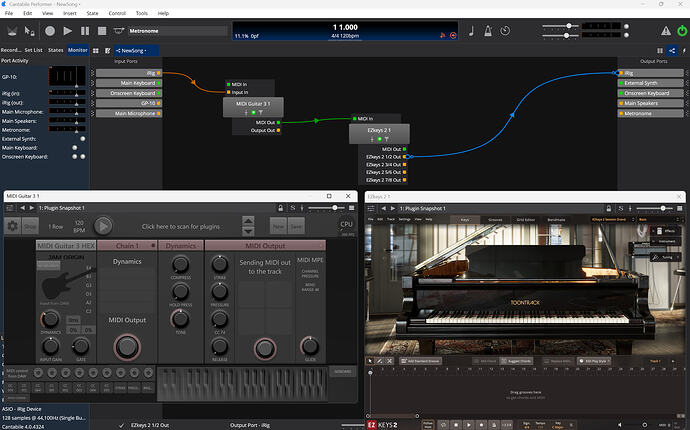Open the Insert menu
The image size is (690, 430).
pos(70,13)
